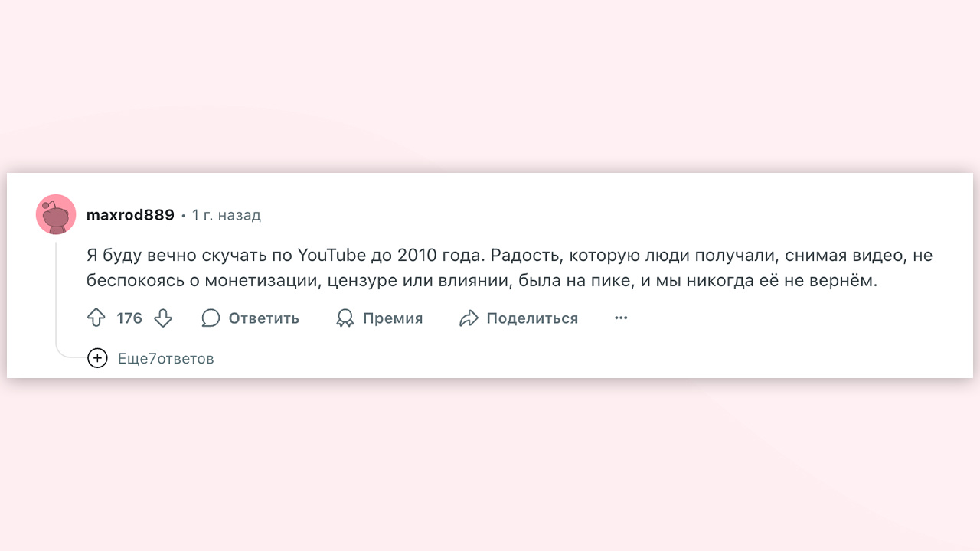The height and width of the screenshot is (551, 980).
Task: Click the share arrow icon
Action: pyautogui.click(x=469, y=318)
